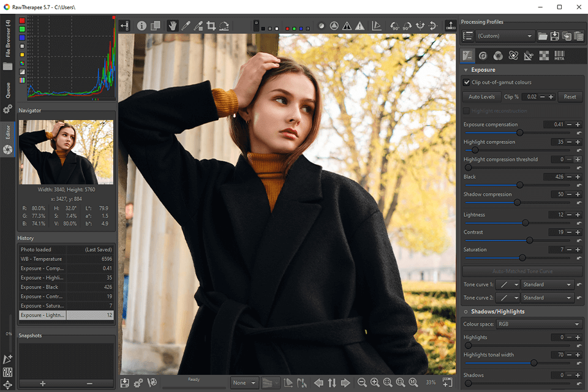Open the photo info overlay icon
588x392 pixels.
pos(142,26)
